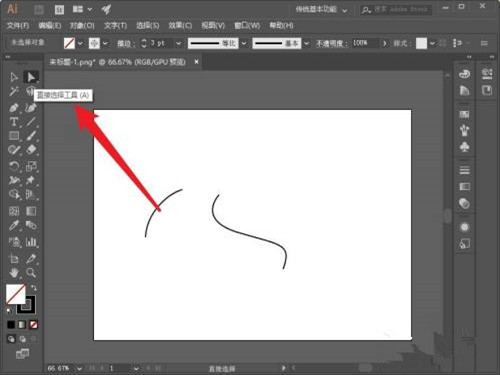
Task: Expand the zoom level dropdown
Action: [x=79, y=368]
